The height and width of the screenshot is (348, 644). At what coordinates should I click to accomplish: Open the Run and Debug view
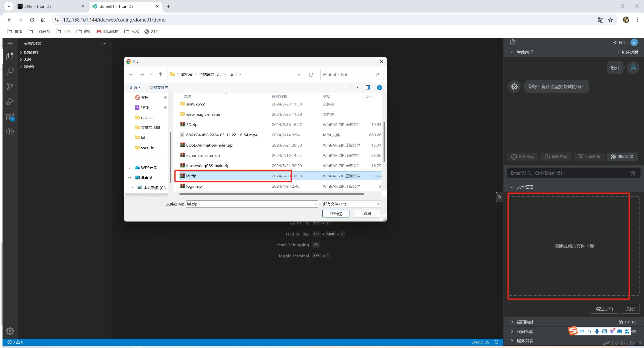10,101
